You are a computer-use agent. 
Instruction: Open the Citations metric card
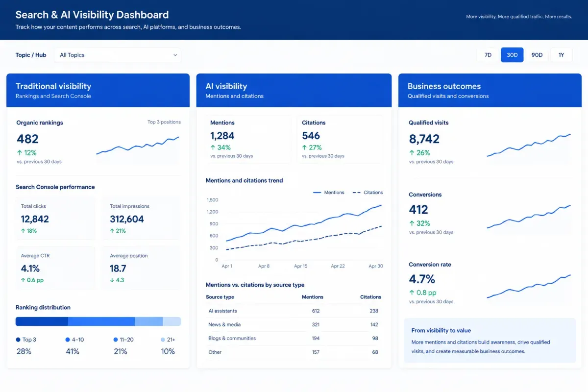tap(341, 139)
